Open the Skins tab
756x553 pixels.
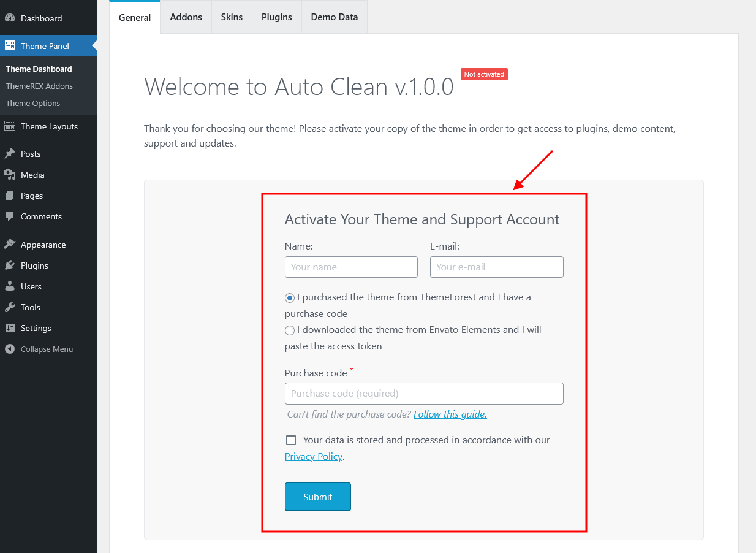[x=232, y=17]
